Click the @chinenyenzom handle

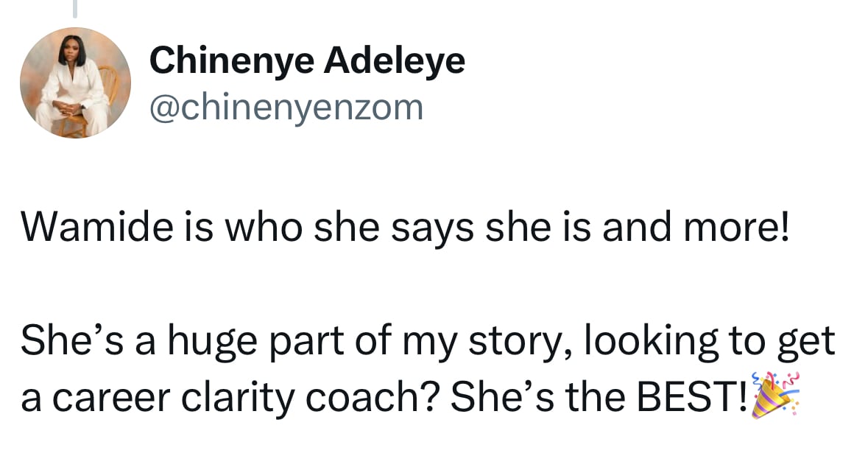tap(286, 108)
